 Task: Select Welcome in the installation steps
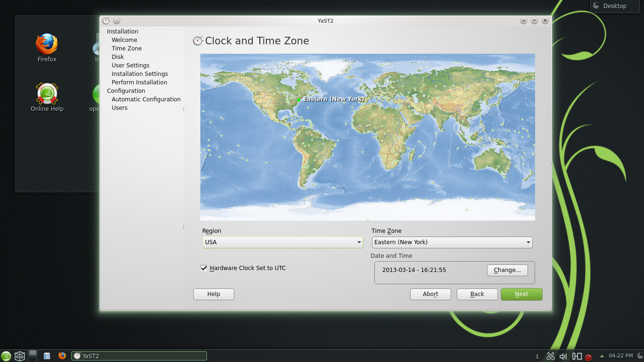click(x=124, y=40)
